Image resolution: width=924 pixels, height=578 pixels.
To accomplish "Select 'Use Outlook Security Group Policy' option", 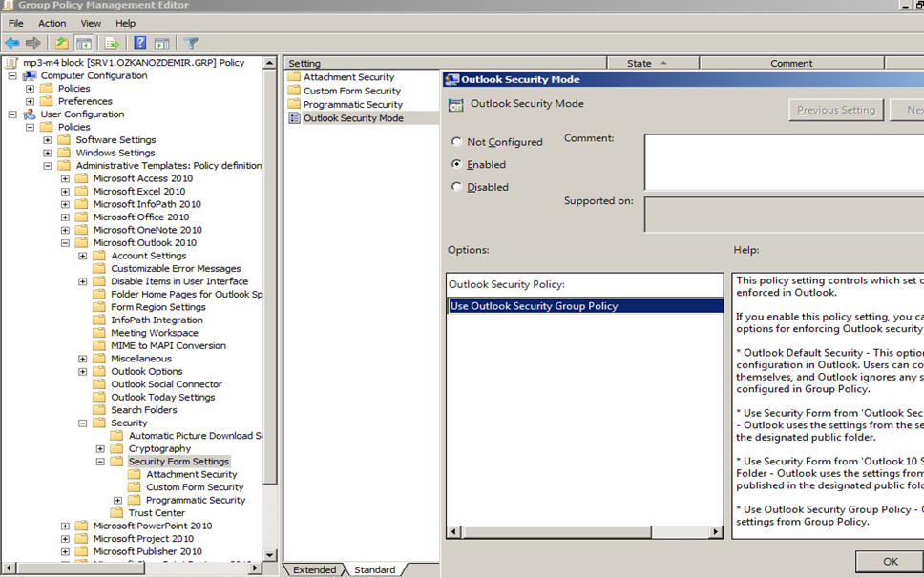I will pyautogui.click(x=585, y=306).
